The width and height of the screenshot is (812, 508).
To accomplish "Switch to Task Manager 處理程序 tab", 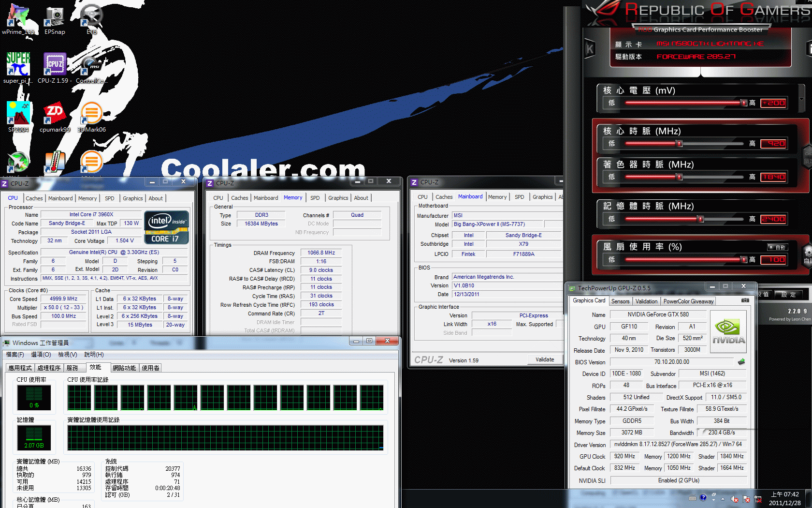I will point(49,368).
